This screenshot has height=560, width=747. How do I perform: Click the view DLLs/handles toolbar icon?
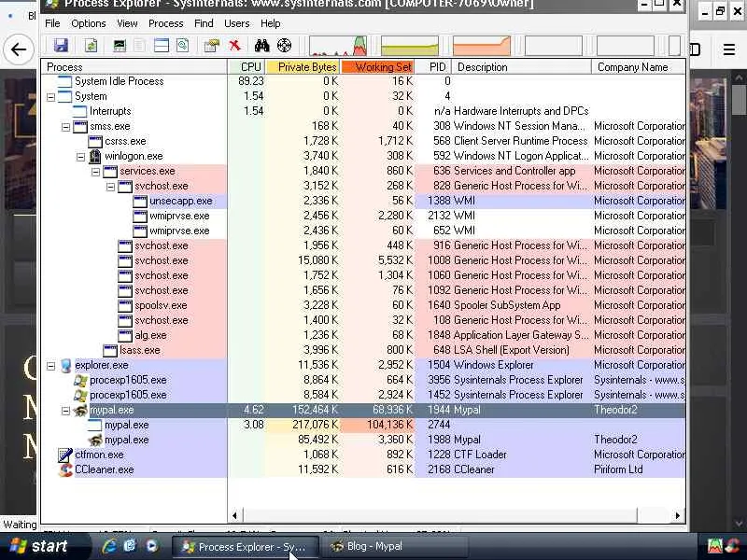(182, 45)
